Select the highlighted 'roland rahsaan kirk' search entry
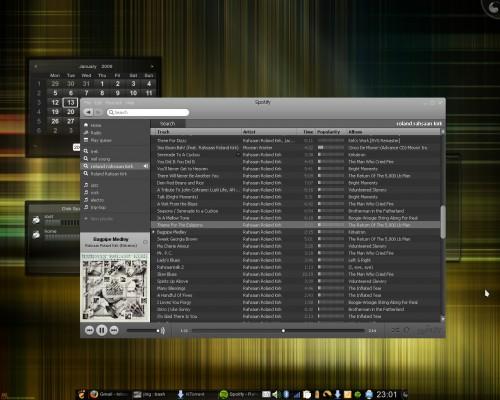Image resolution: width=500 pixels, height=400 pixels. tap(115, 166)
